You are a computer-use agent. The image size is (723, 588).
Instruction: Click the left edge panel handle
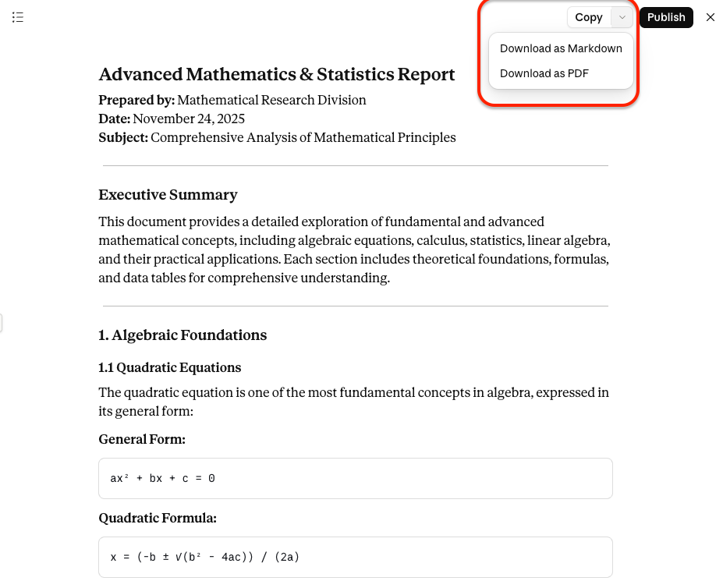tap(1, 323)
